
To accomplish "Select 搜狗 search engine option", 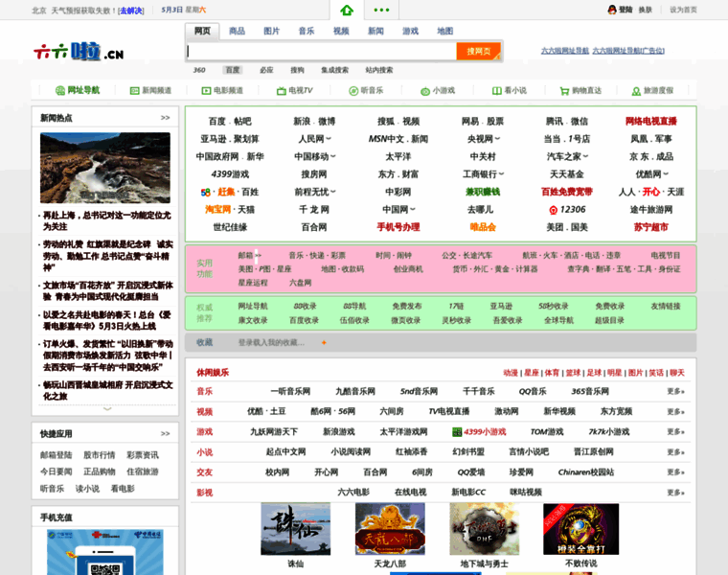I will tap(297, 70).
